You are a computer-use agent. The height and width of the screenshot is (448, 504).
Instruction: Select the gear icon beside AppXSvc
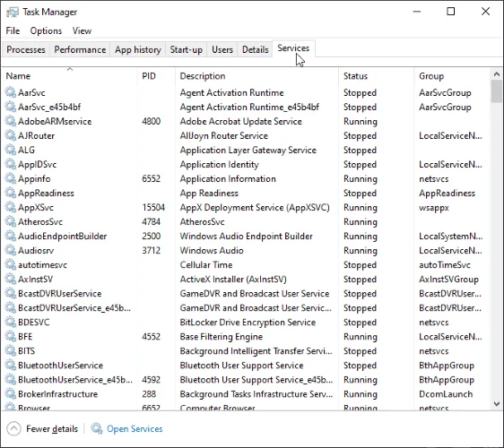point(10,207)
